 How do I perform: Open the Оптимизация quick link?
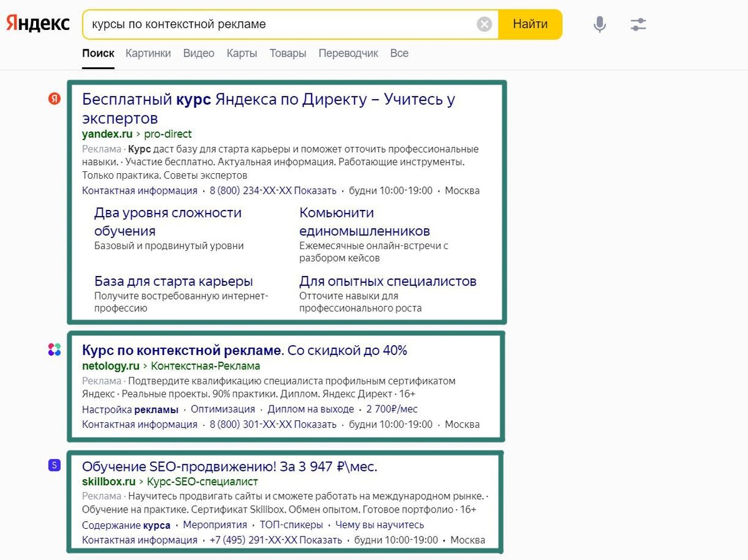[x=223, y=409]
